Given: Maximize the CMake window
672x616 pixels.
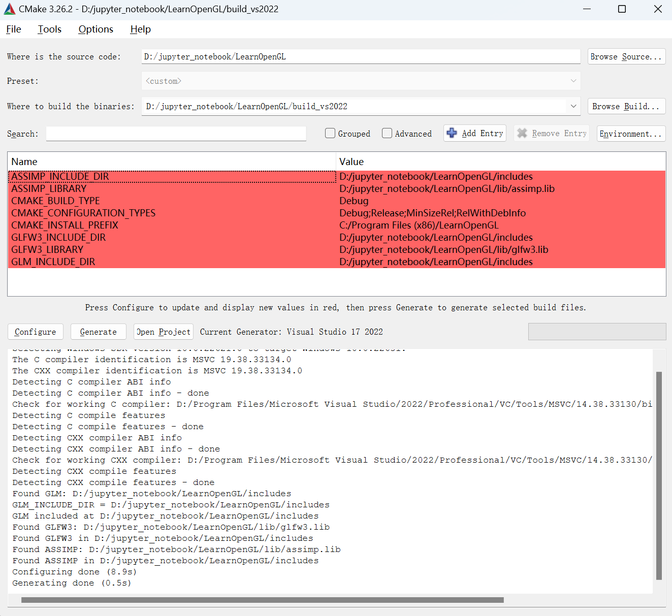Looking at the screenshot, I should (622, 9).
